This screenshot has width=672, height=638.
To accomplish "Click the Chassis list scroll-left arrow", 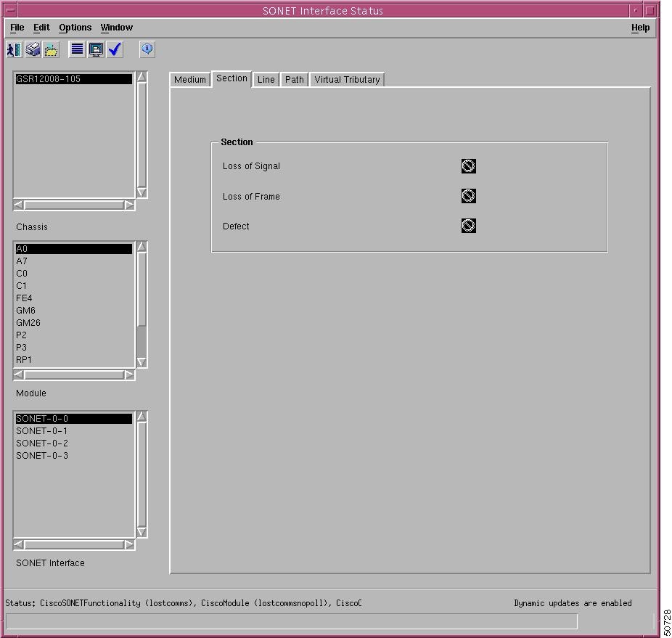I will tap(18, 205).
